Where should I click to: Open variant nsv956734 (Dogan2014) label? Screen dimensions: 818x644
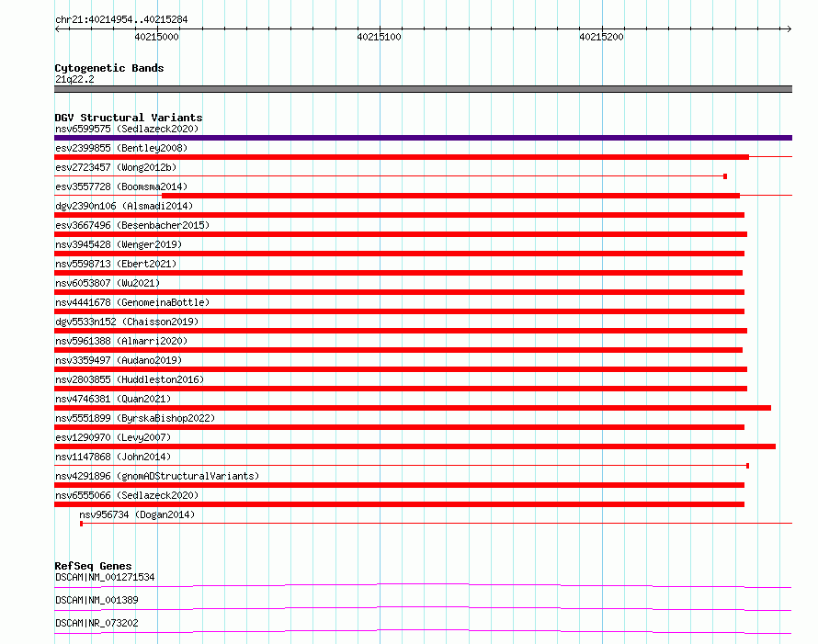pos(137,514)
